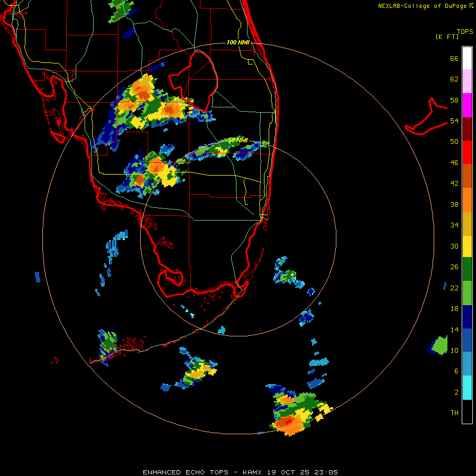Pick the bright orange legend band

point(467,199)
